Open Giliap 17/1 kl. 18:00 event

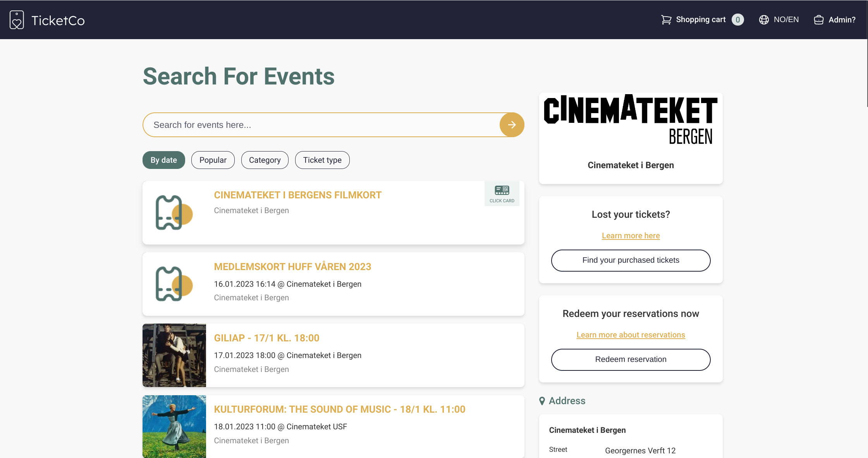pos(266,338)
